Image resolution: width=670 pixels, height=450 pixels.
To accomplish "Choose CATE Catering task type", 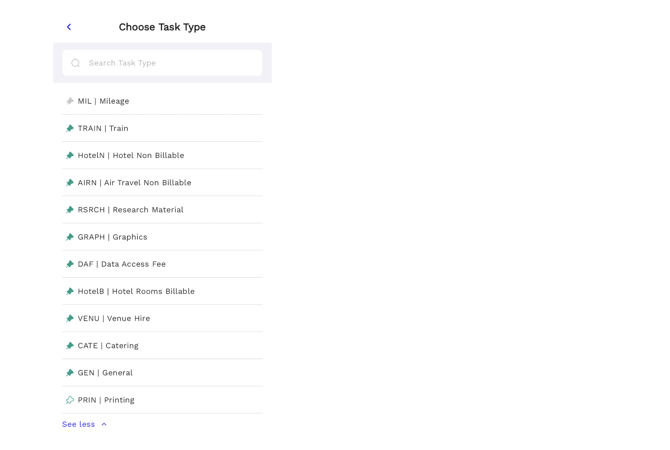I will coord(108,346).
